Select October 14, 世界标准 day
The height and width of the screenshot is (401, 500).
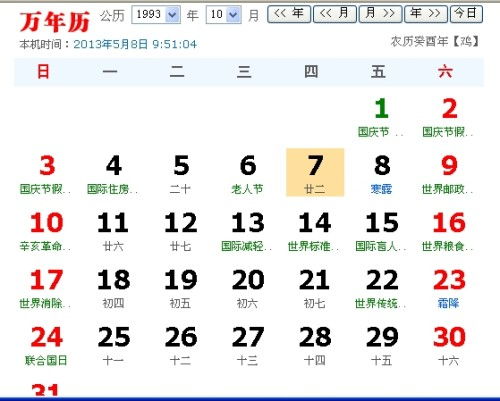click(315, 232)
